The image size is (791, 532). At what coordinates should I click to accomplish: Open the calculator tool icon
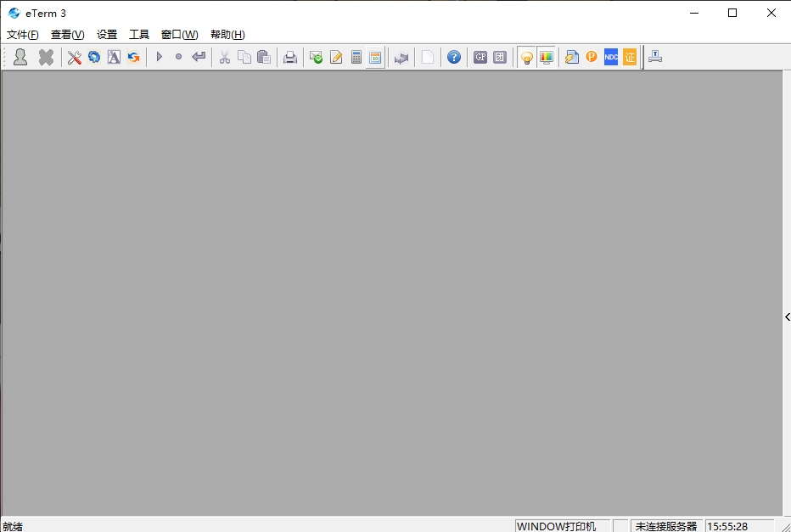tap(356, 57)
